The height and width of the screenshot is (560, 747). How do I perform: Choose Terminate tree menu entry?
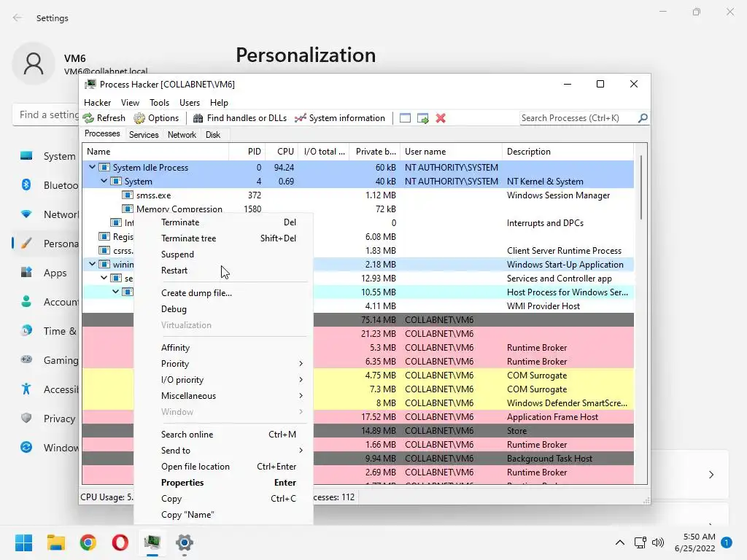click(223, 238)
